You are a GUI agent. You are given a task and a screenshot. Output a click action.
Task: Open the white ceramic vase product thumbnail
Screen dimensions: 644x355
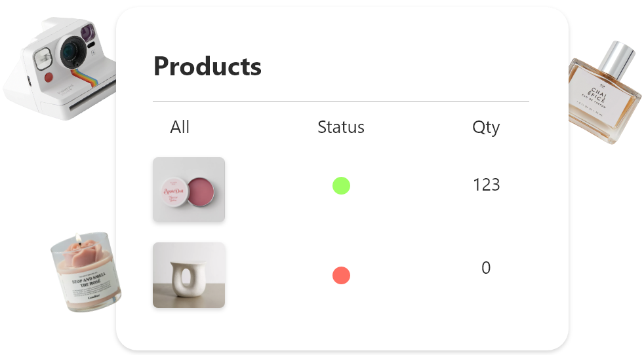point(189,275)
